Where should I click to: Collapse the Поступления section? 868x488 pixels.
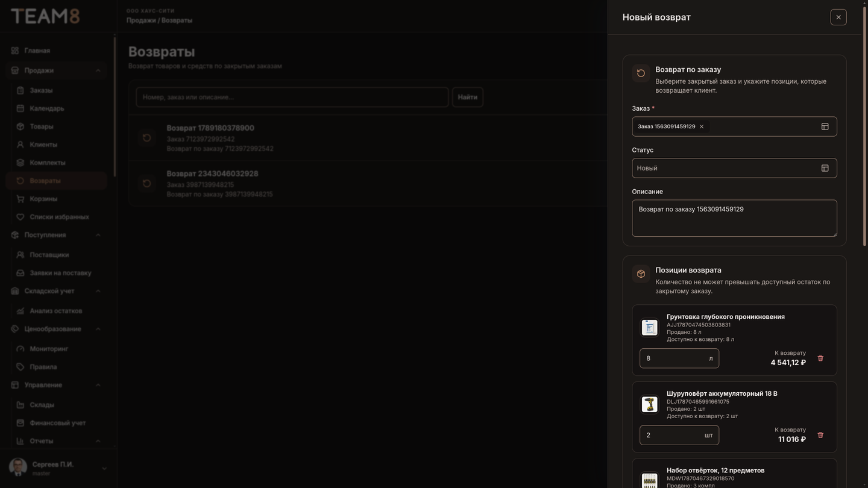click(57, 235)
